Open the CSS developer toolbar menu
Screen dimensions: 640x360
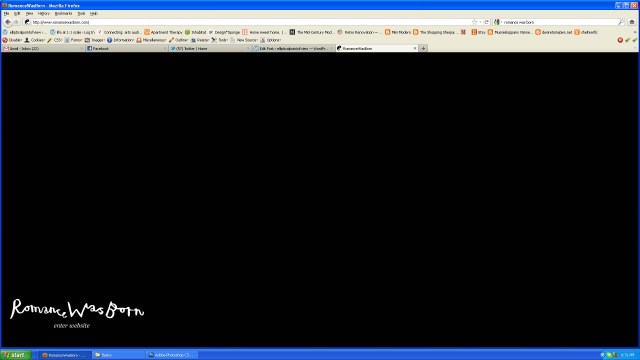click(x=55, y=40)
